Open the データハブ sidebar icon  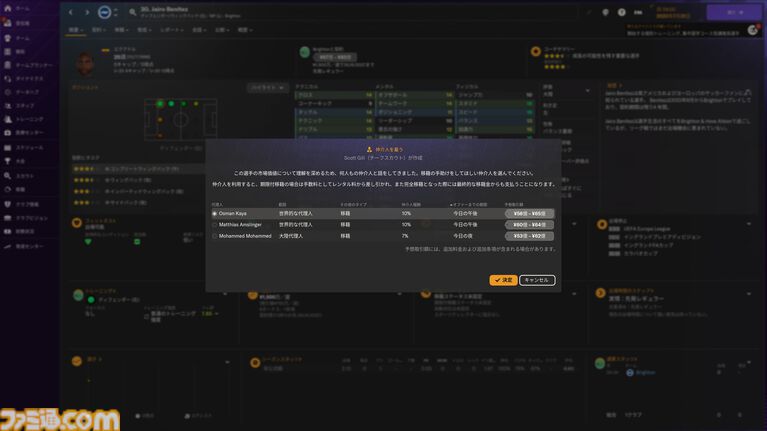[x=7, y=92]
